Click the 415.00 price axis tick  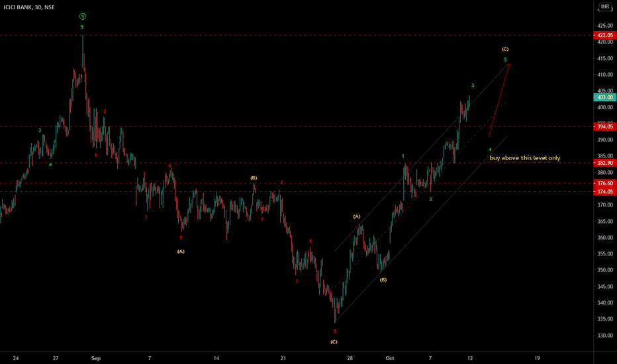click(605, 58)
